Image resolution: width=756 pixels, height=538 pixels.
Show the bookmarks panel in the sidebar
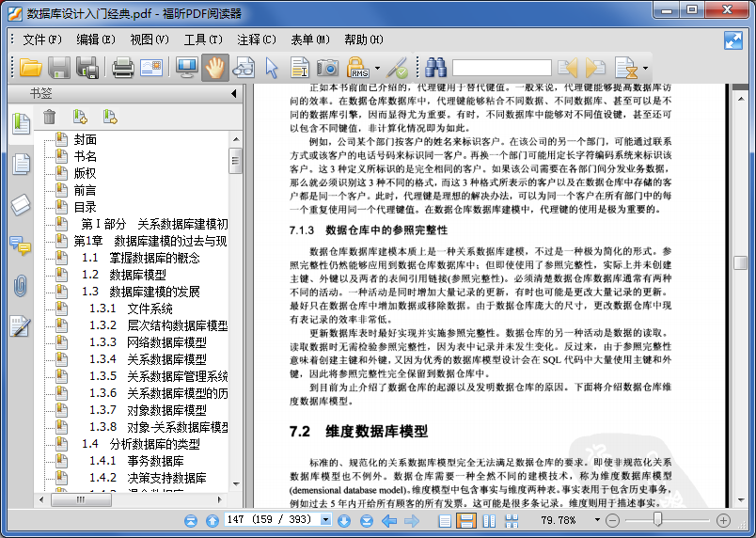(x=21, y=123)
